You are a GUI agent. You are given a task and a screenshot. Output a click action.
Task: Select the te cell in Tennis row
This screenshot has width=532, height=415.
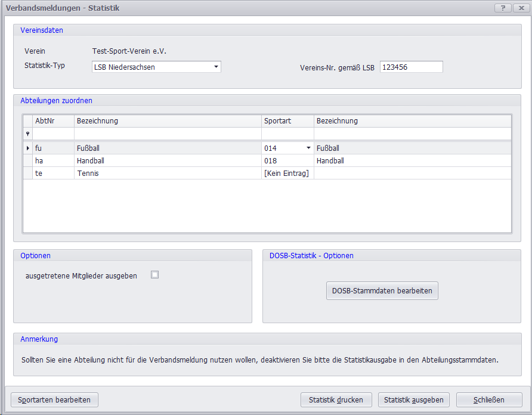tap(53, 174)
